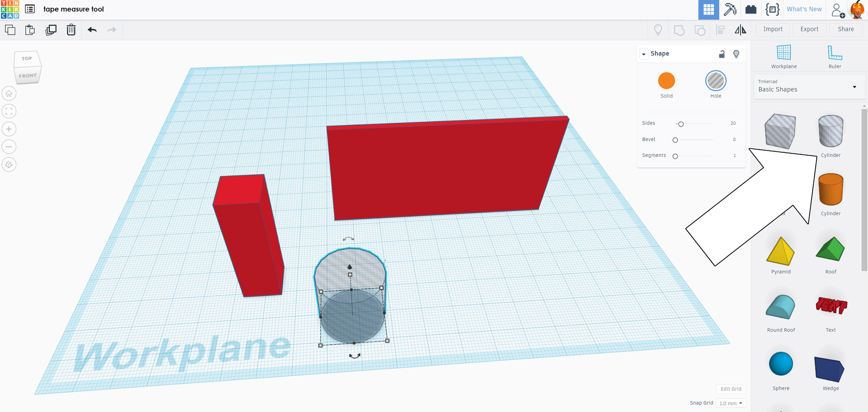Viewport: 868px width, 412px height.
Task: Select the Mirror tool icon
Action: coord(740,30)
